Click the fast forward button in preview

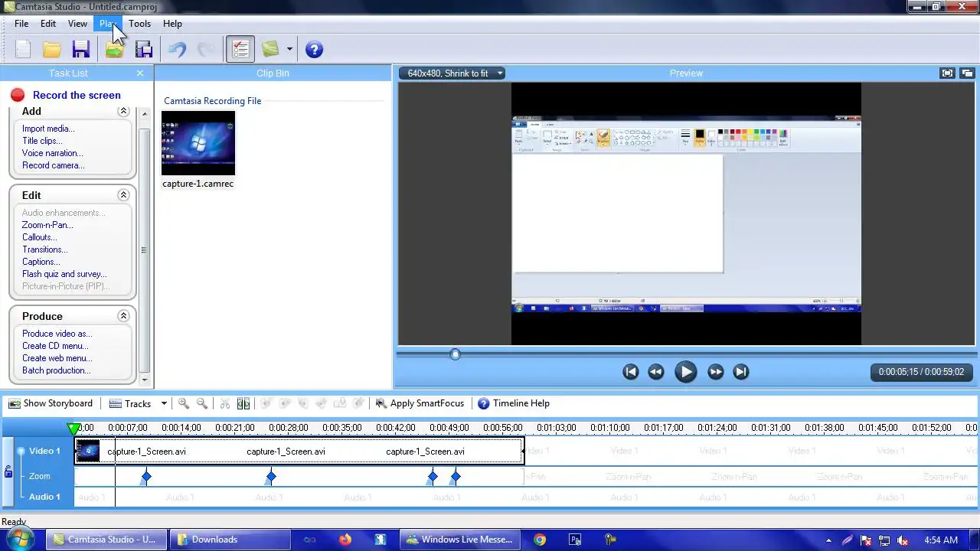point(716,372)
